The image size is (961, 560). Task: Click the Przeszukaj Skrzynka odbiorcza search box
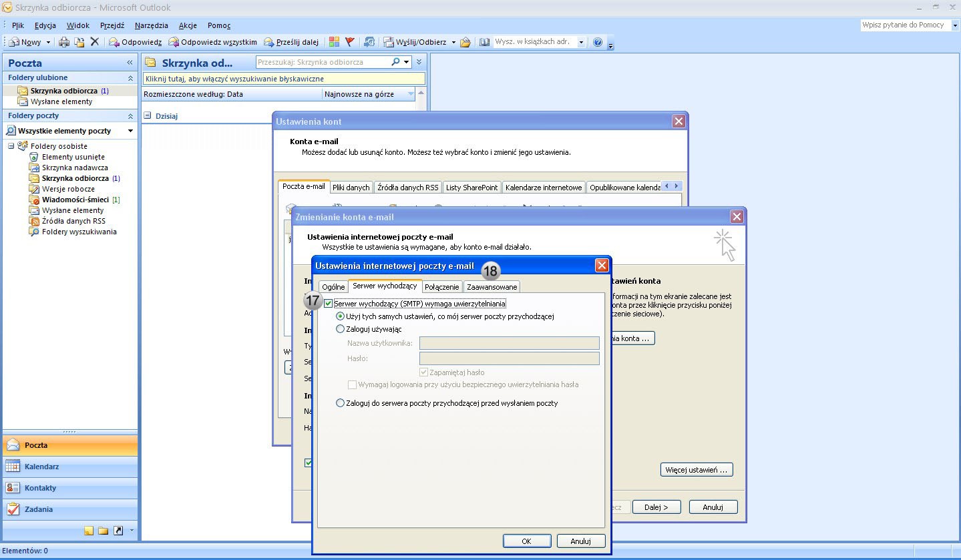tap(323, 62)
